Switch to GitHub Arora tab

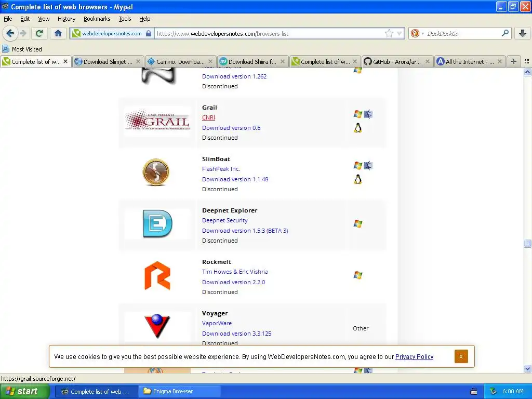[397, 61]
